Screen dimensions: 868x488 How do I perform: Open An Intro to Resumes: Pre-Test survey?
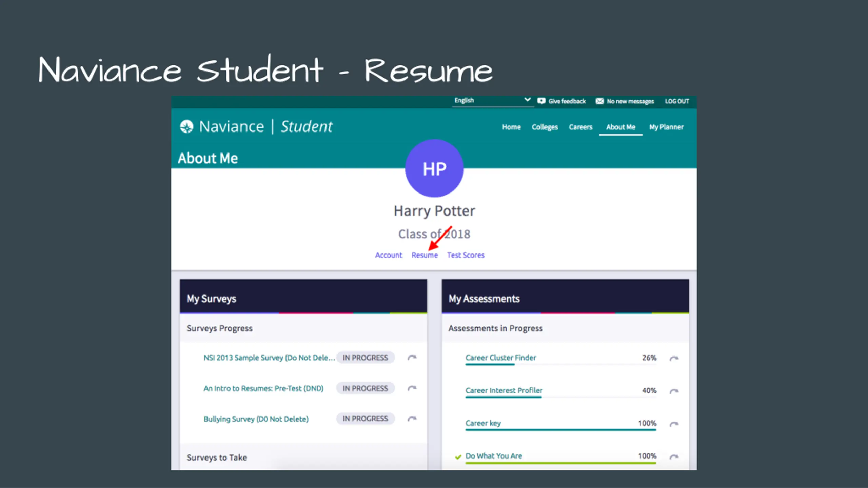pos(263,388)
